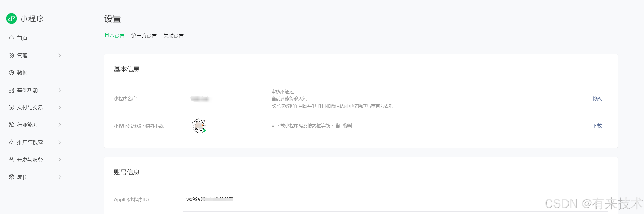Expand the 支付与交易 menu chevron
The image size is (644, 214).
click(x=60, y=107)
